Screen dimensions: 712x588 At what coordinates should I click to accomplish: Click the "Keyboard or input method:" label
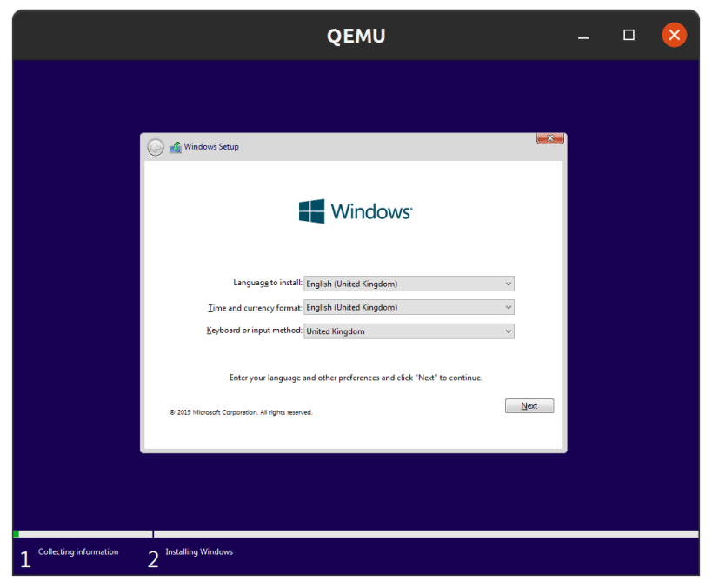(x=254, y=331)
